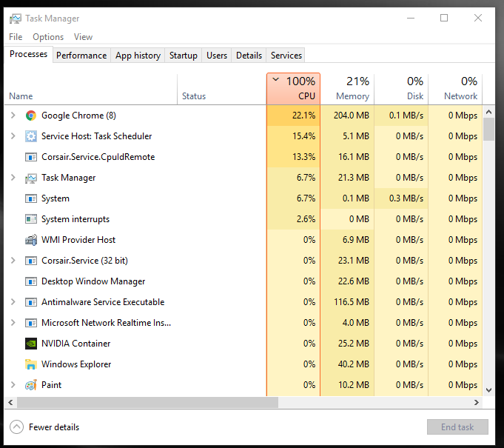Click the horizontal scrollbar right arrow
This screenshot has width=504, height=448.
[x=477, y=402]
